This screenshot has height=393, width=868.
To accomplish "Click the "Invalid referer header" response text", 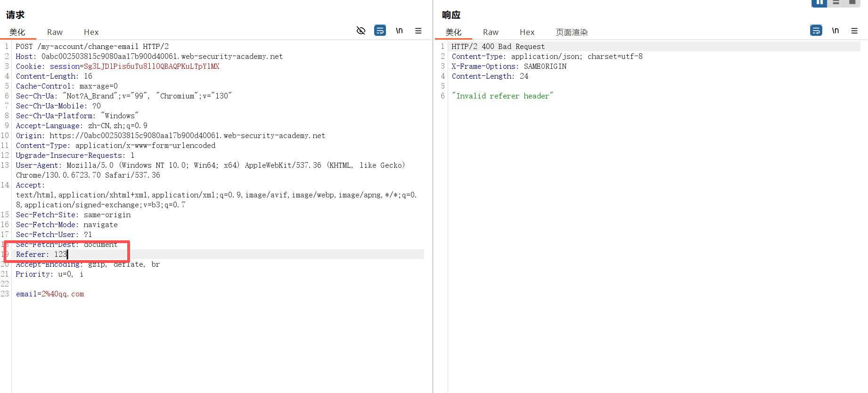I will (502, 96).
